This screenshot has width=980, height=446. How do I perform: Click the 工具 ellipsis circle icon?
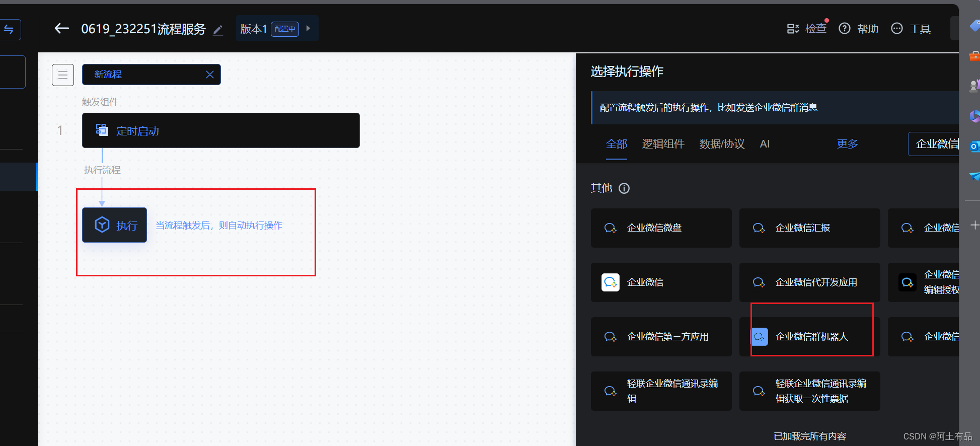pyautogui.click(x=897, y=29)
